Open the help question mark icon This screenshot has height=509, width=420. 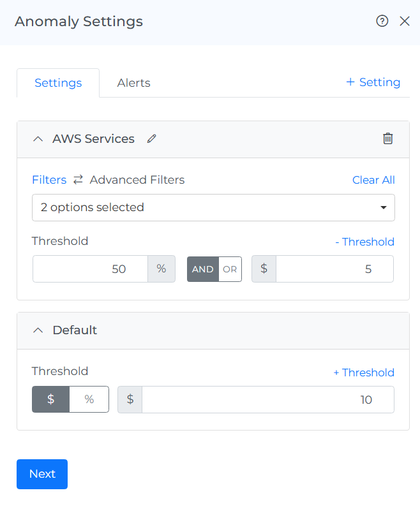[x=382, y=21]
